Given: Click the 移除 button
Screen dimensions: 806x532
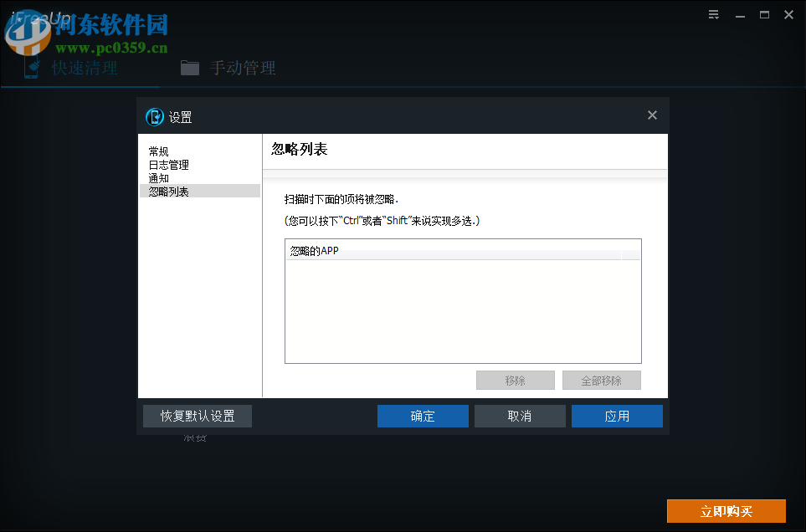Looking at the screenshot, I should [515, 380].
